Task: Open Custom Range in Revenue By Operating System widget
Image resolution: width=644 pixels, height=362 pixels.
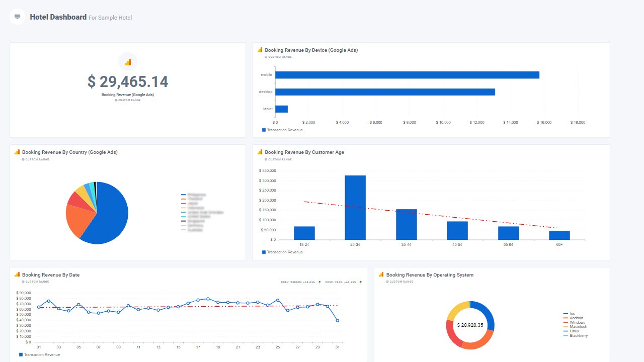Action: coord(399,282)
